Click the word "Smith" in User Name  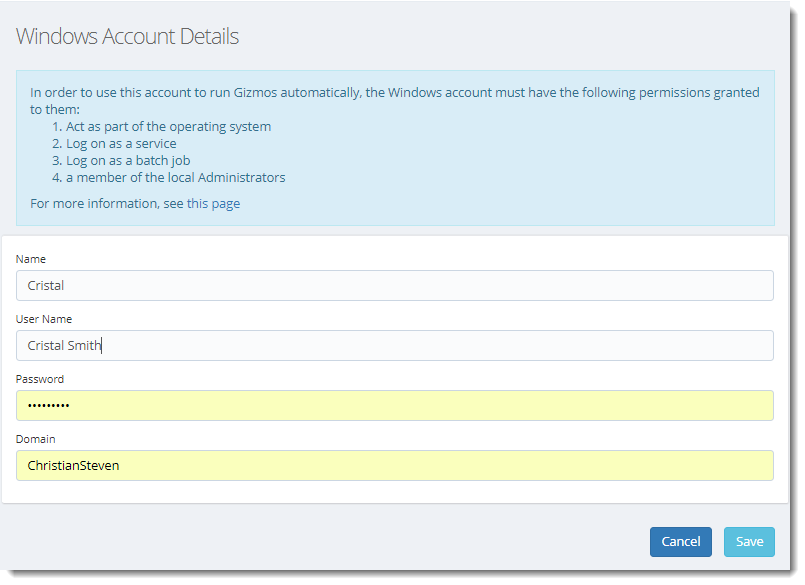point(85,345)
